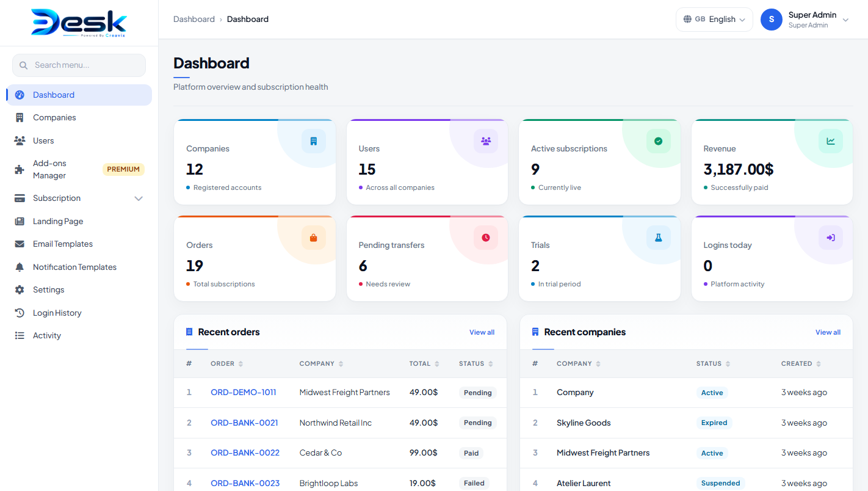Click the Add-ons Manager puzzle icon
Viewport: 868px width, 491px height.
pos(20,170)
